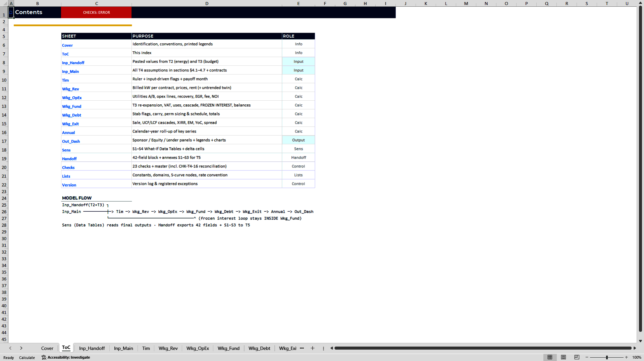Open hidden sheet tabs ellipsis
644x361 pixels.
pyautogui.click(x=302, y=348)
